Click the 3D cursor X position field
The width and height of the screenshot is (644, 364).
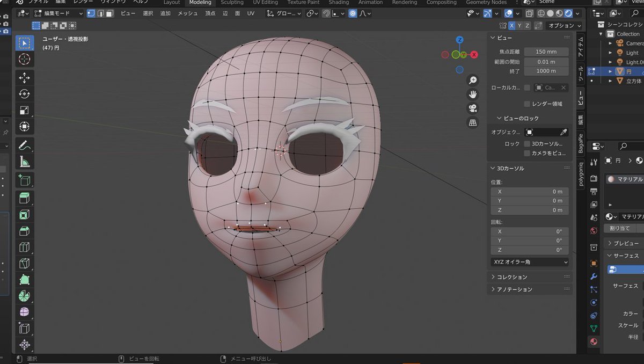click(530, 192)
